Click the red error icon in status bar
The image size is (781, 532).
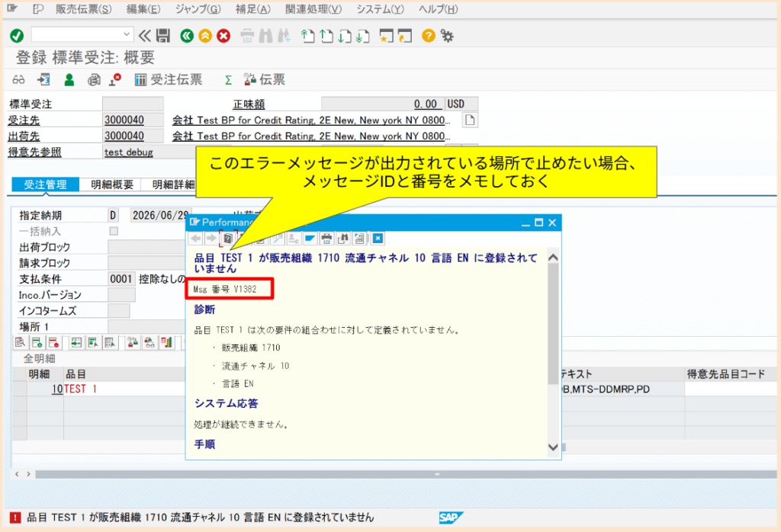(15, 518)
